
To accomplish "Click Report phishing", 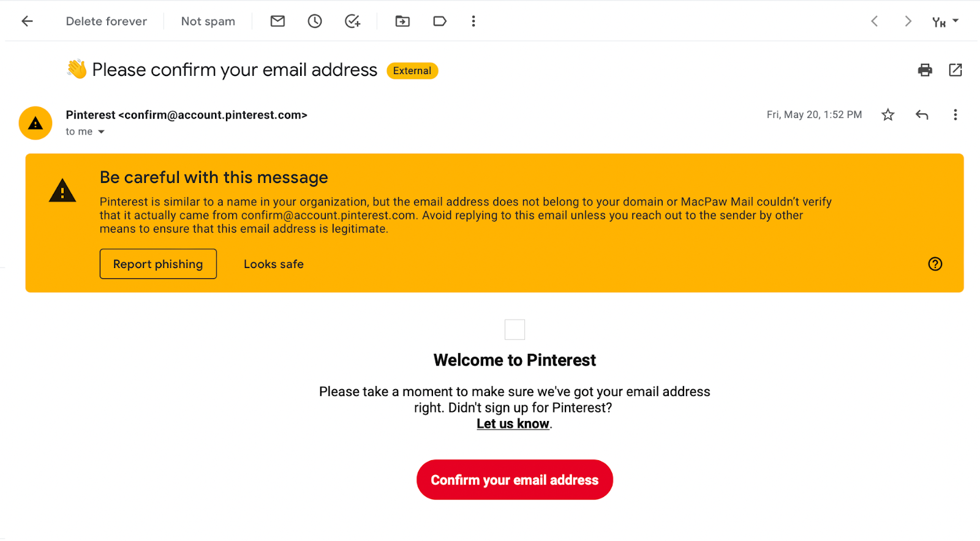I will tap(157, 264).
